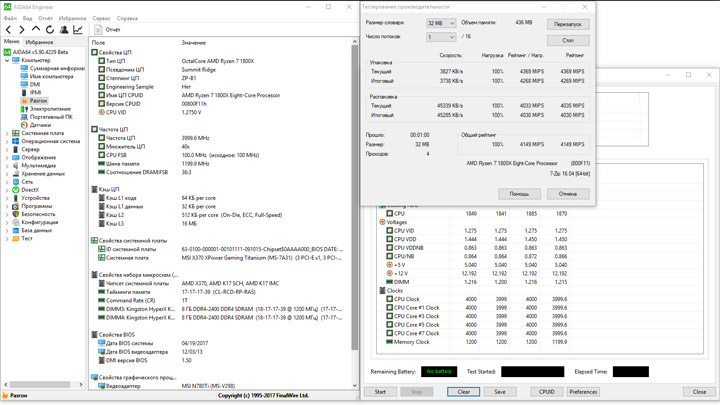Click the Дата BIOS системы icon

pyautogui.click(x=101, y=343)
